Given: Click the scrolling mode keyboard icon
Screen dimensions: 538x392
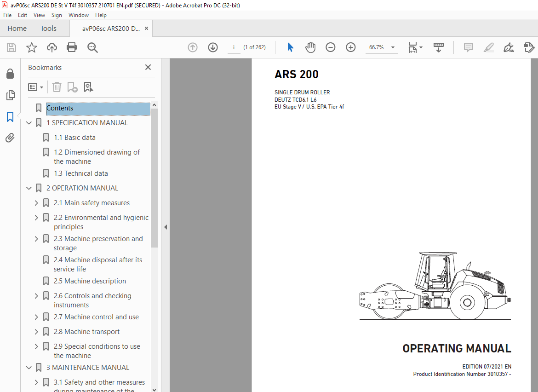Looking at the screenshot, I should point(439,47).
